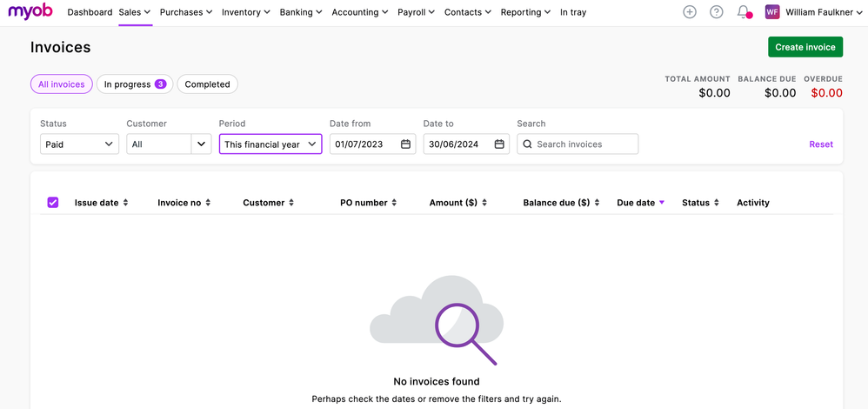The height and width of the screenshot is (409, 868).
Task: Reset the invoice filters
Action: (x=820, y=144)
